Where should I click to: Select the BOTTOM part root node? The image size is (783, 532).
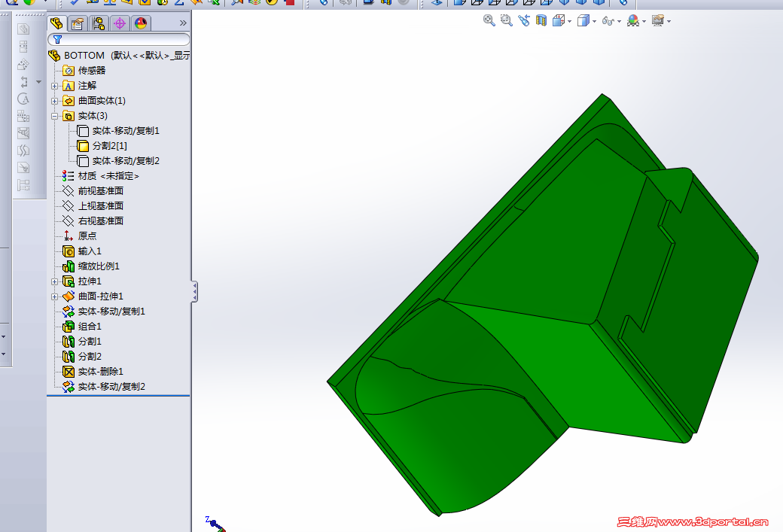(119, 56)
